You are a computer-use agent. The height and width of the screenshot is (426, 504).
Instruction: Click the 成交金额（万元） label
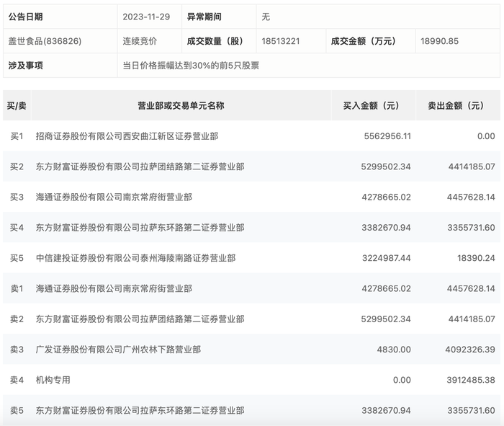tap(363, 41)
